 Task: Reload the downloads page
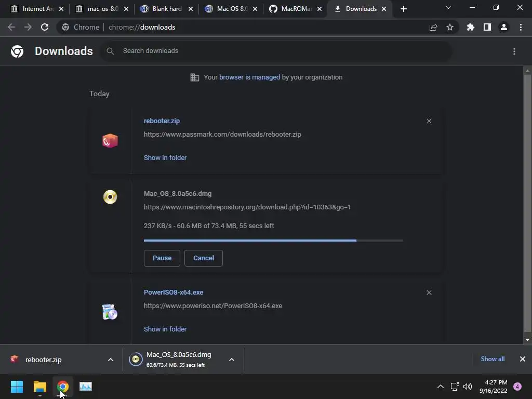pos(45,27)
